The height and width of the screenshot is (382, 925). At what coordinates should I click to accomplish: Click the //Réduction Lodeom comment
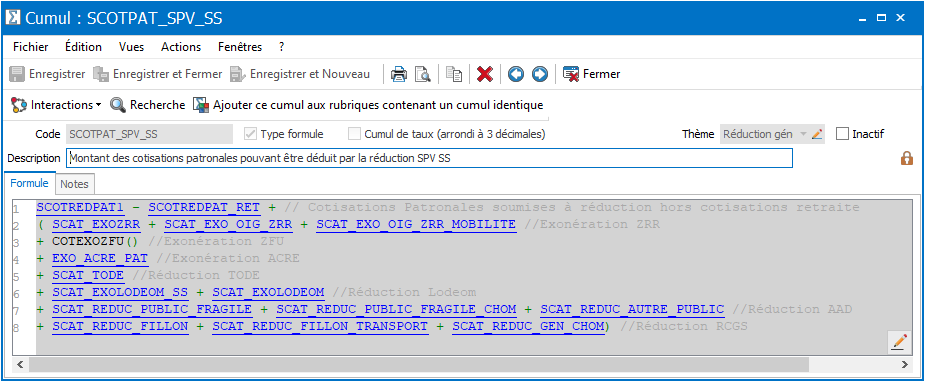404,292
